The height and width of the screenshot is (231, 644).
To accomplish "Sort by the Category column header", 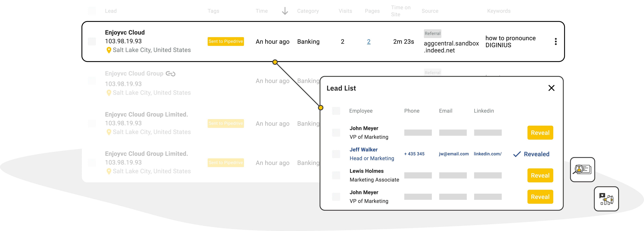I will (x=308, y=11).
